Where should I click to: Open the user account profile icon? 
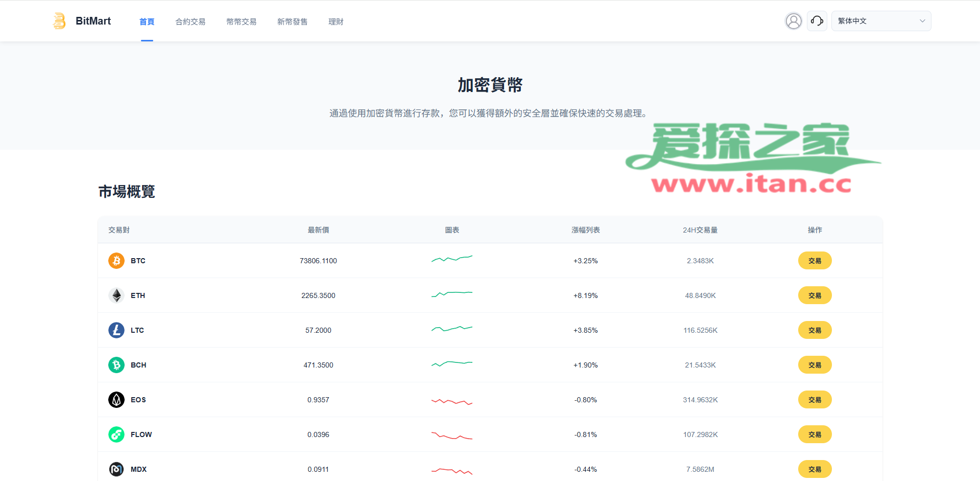793,21
